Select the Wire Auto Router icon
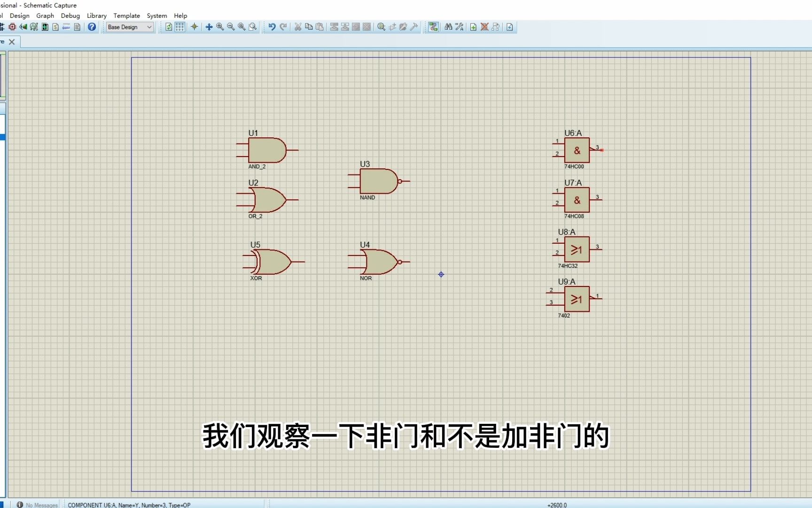This screenshot has height=508, width=812. coord(433,27)
